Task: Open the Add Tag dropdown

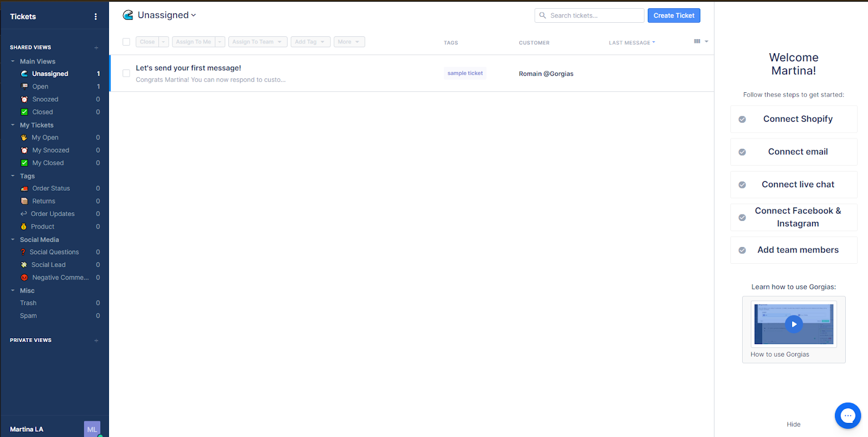Action: point(310,42)
